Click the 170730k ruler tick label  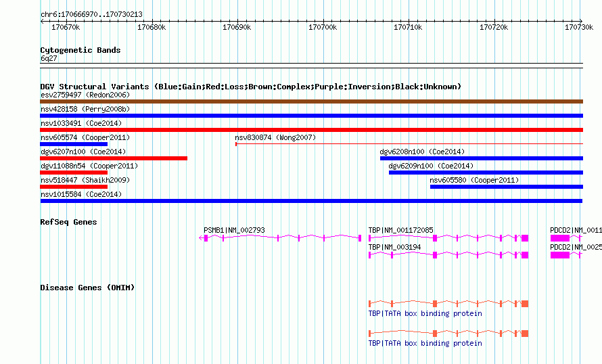[x=579, y=27]
